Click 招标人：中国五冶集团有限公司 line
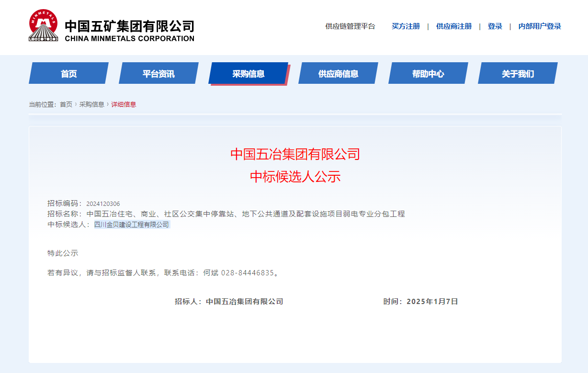 [229, 302]
